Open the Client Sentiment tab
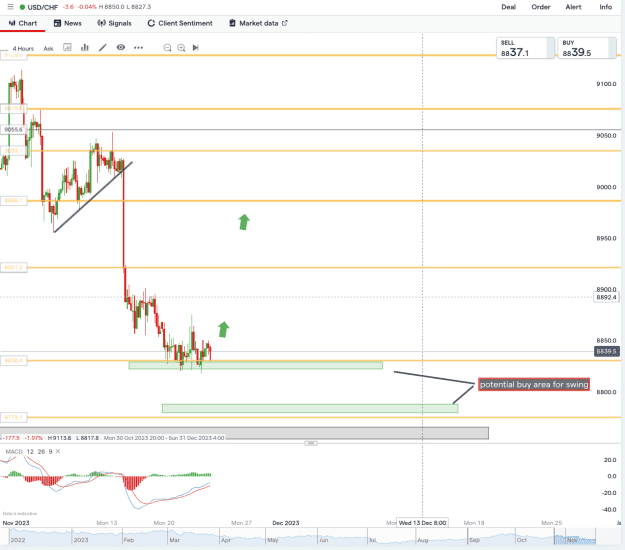Viewport: 625px width, 550px height. pyautogui.click(x=180, y=23)
